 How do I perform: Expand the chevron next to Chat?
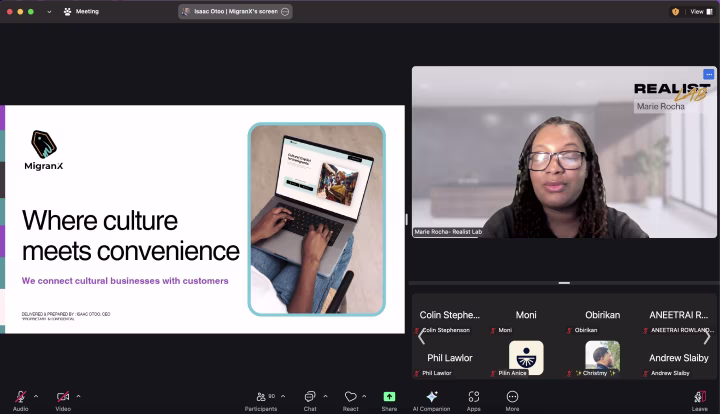pyautogui.click(x=325, y=396)
